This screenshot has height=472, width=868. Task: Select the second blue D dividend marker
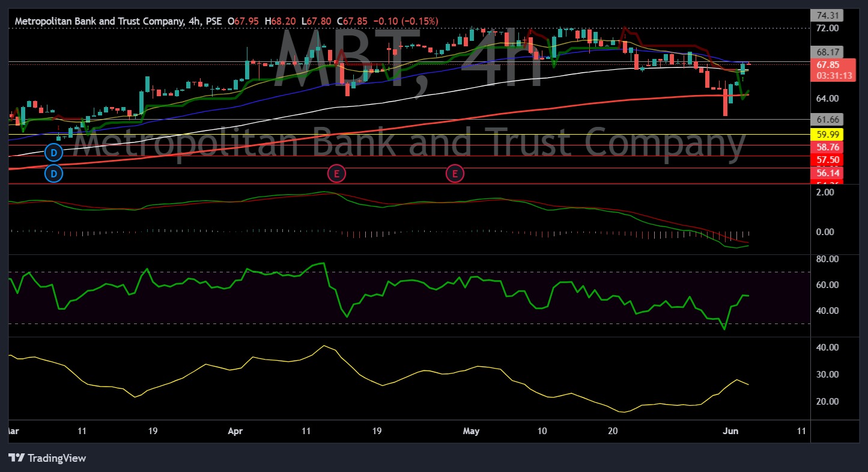(x=53, y=173)
